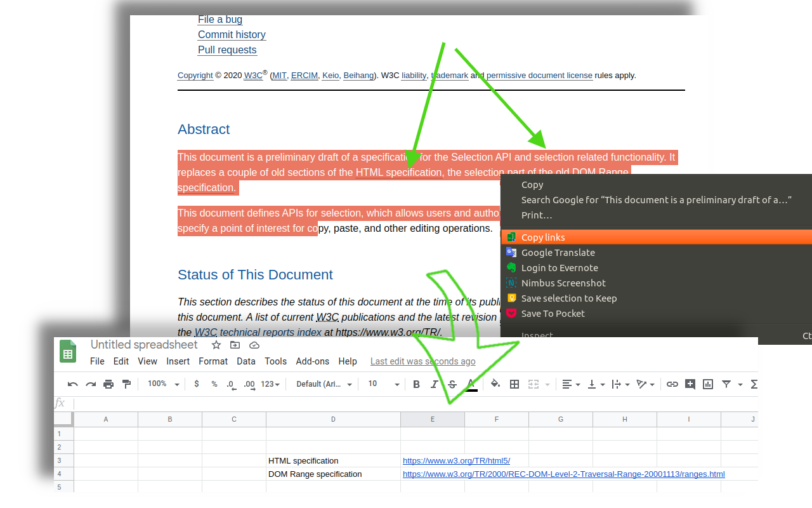Open the W3C technical reports index link

click(x=258, y=332)
